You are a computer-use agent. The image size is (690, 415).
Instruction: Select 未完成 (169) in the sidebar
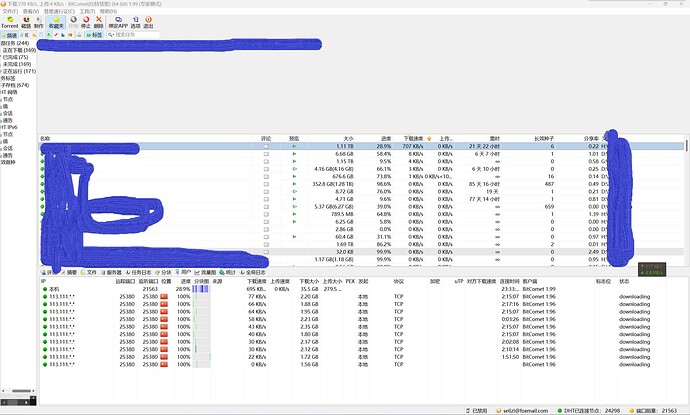tap(17, 64)
